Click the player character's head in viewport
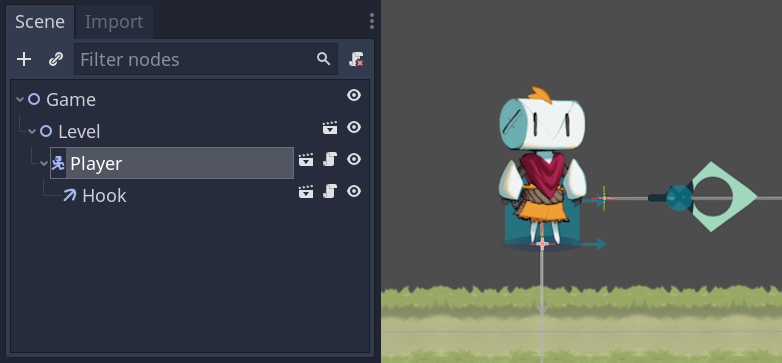782x363 pixels. (543, 123)
